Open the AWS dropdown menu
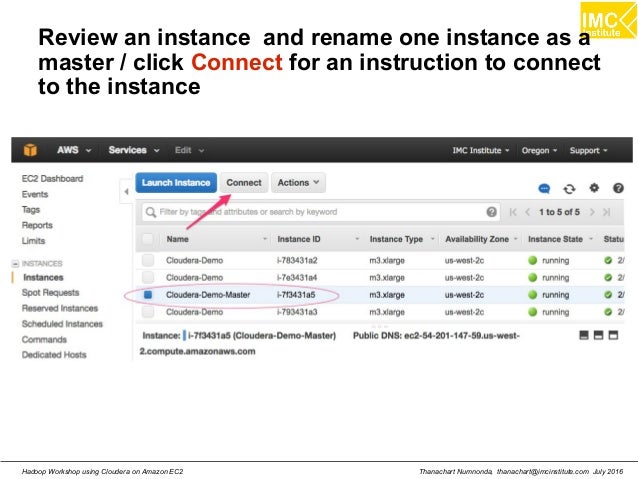The width and height of the screenshot is (638, 479). click(x=74, y=150)
